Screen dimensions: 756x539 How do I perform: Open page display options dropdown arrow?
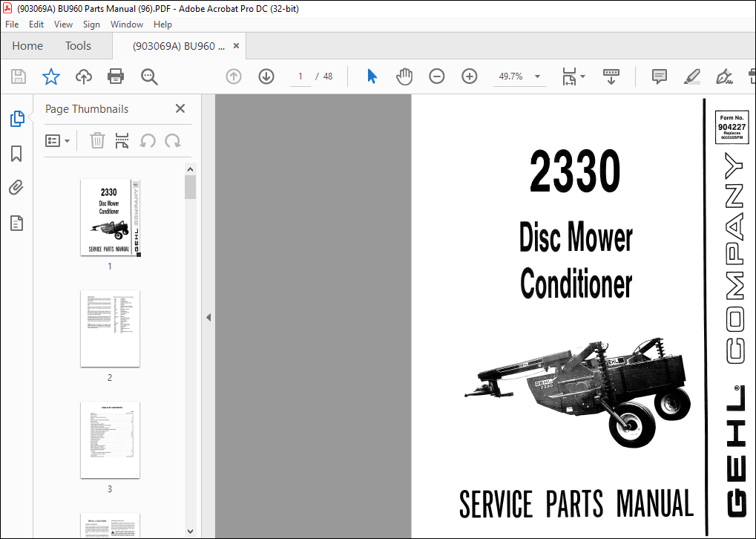583,76
